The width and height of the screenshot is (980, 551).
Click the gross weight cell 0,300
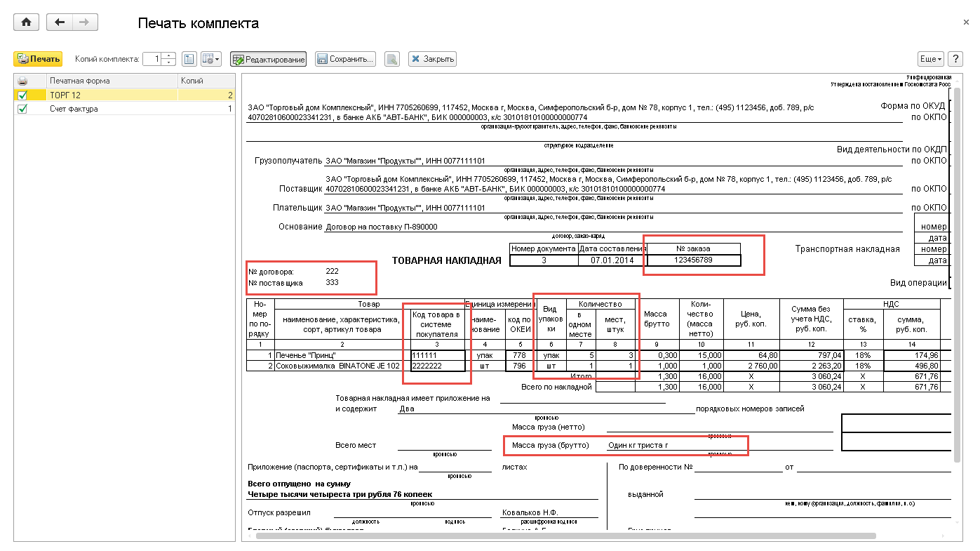[x=656, y=355]
